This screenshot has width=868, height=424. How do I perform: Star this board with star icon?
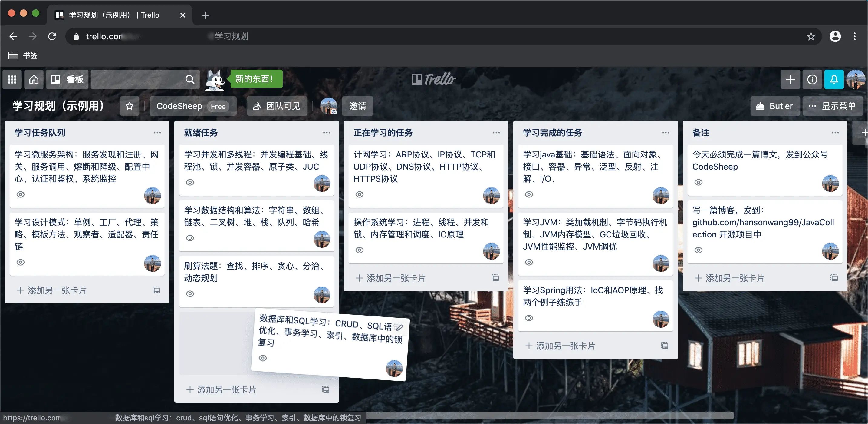[130, 106]
